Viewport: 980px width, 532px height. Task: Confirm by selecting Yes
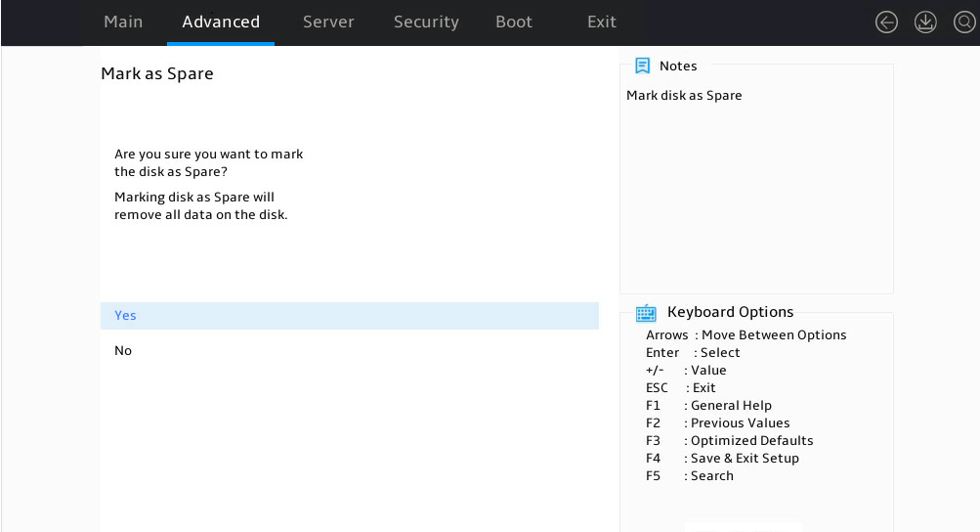pyautogui.click(x=350, y=316)
